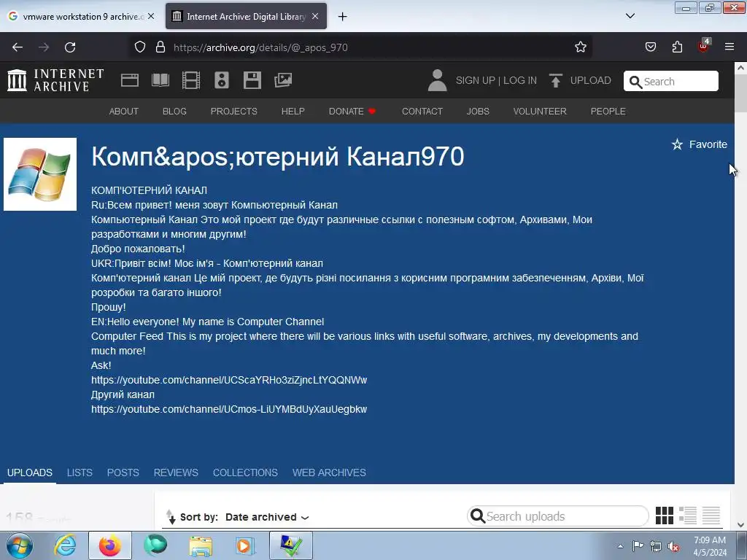Open the list all tabs chevron

(630, 16)
